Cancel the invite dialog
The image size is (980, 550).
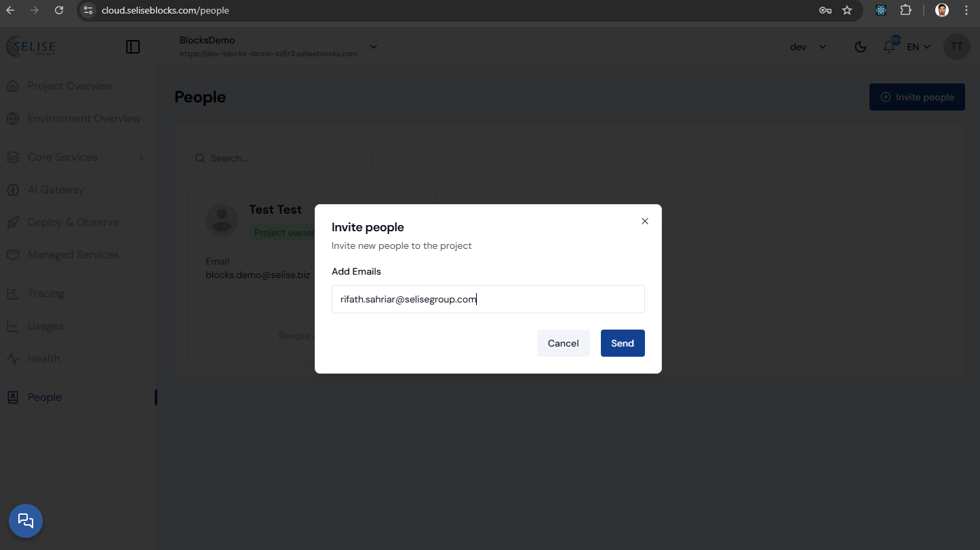point(563,343)
